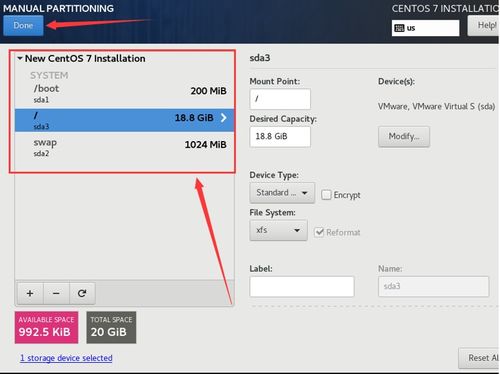Reload storage configuration with refresh icon
The image size is (500, 374).
click(x=82, y=293)
